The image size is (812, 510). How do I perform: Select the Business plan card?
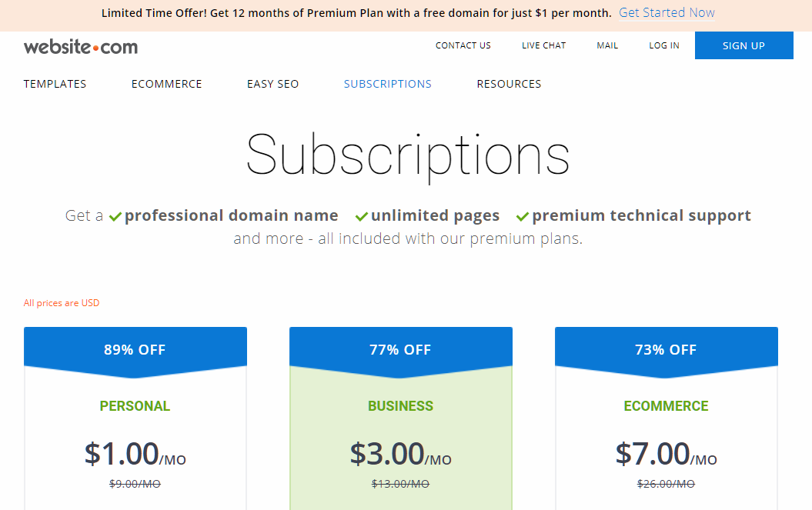click(401, 418)
